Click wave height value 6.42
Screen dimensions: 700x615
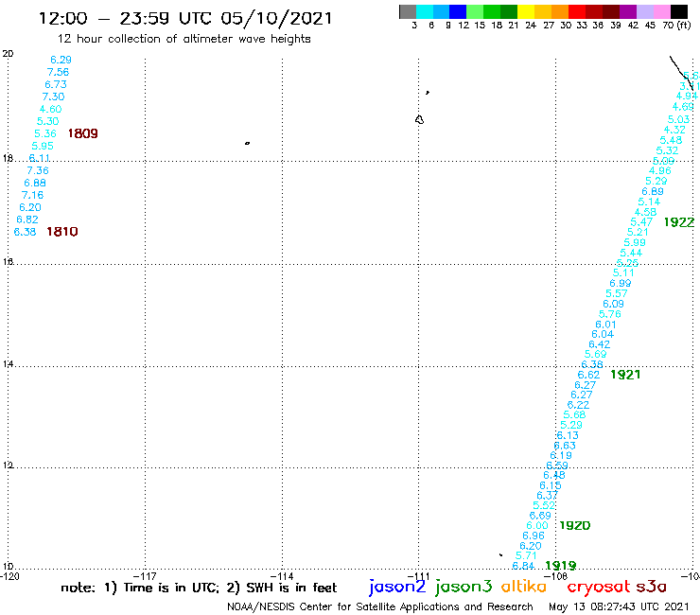(599, 344)
